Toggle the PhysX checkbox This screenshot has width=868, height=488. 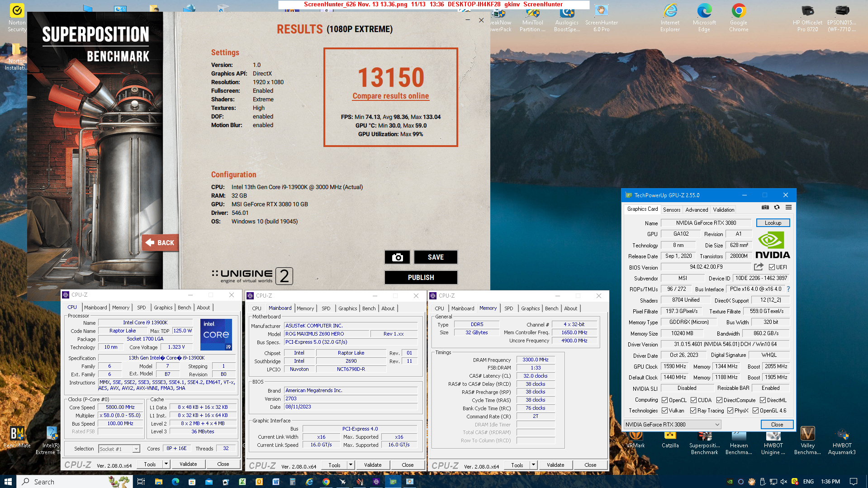coord(730,410)
